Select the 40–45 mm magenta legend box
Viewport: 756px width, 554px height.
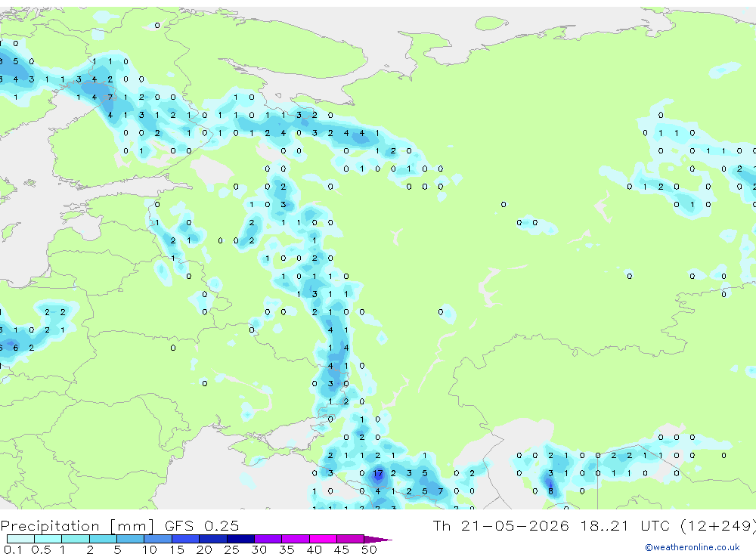pos(323,539)
